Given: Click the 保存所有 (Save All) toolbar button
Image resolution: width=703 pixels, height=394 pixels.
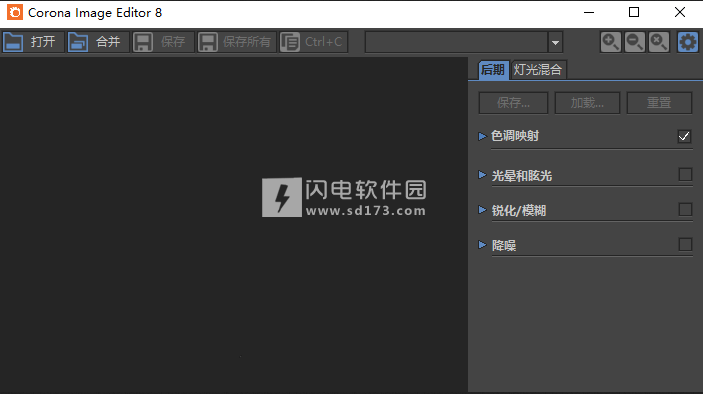Looking at the screenshot, I should pyautogui.click(x=237, y=42).
